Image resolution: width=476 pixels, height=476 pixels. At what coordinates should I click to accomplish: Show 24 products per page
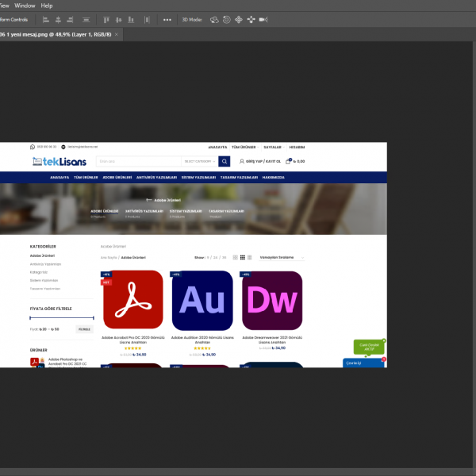point(216,257)
